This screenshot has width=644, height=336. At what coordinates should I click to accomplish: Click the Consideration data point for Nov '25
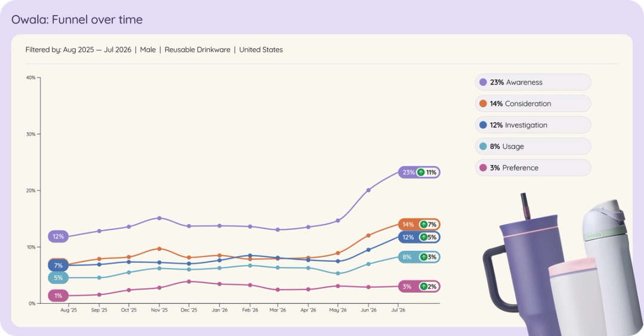click(x=159, y=248)
